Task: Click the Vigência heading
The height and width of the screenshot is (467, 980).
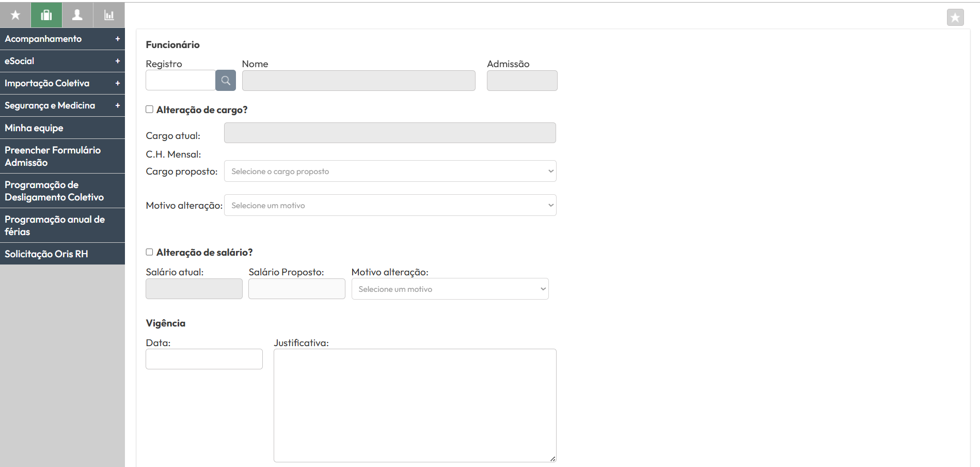Action: 166,323
